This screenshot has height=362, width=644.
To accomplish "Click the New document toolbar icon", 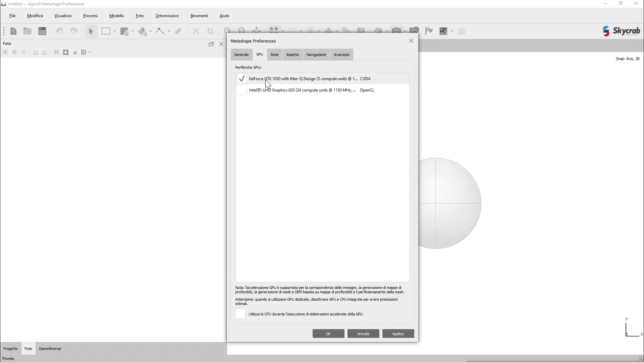I will coord(13,31).
